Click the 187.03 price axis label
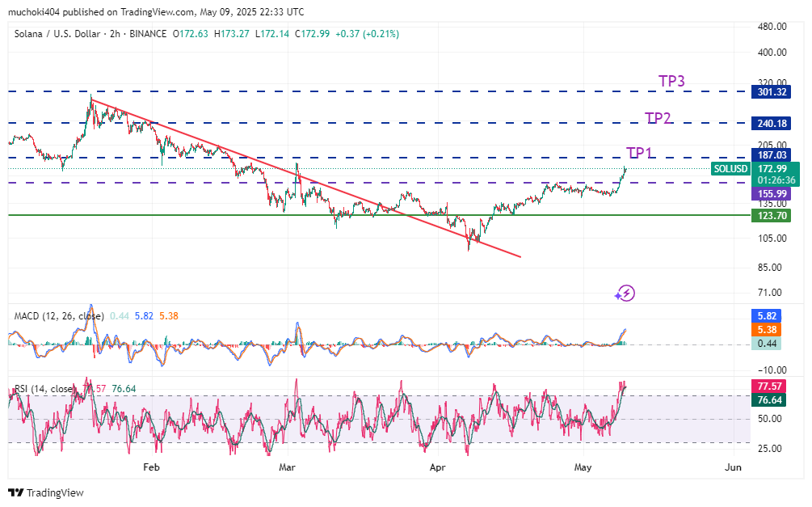 772,155
